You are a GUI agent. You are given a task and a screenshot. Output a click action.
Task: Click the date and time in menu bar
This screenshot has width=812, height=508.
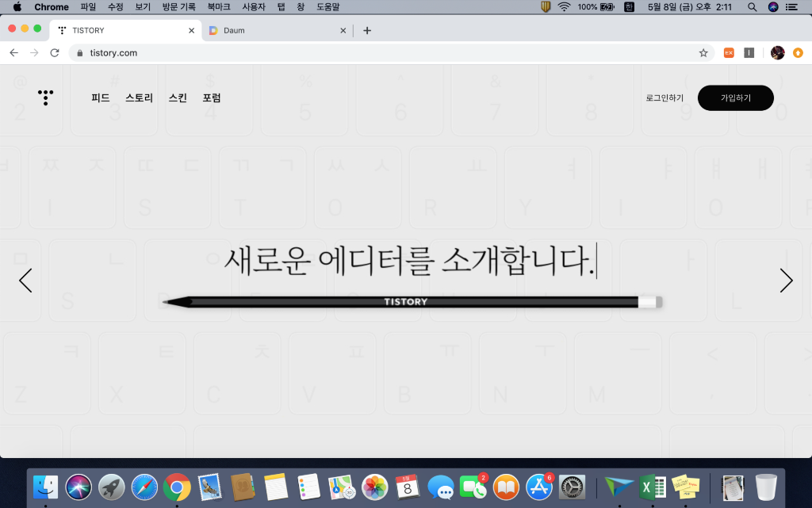coord(690,6)
